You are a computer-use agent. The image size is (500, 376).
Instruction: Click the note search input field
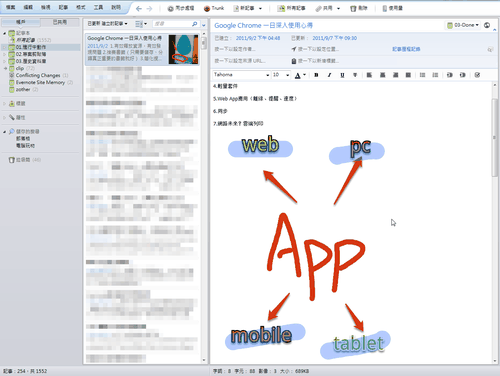[x=172, y=24]
